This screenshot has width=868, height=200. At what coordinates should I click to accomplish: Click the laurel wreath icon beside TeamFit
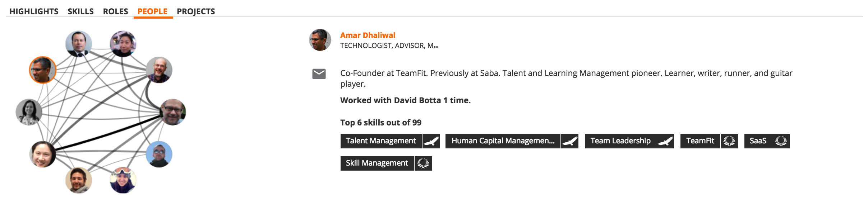[x=729, y=141]
